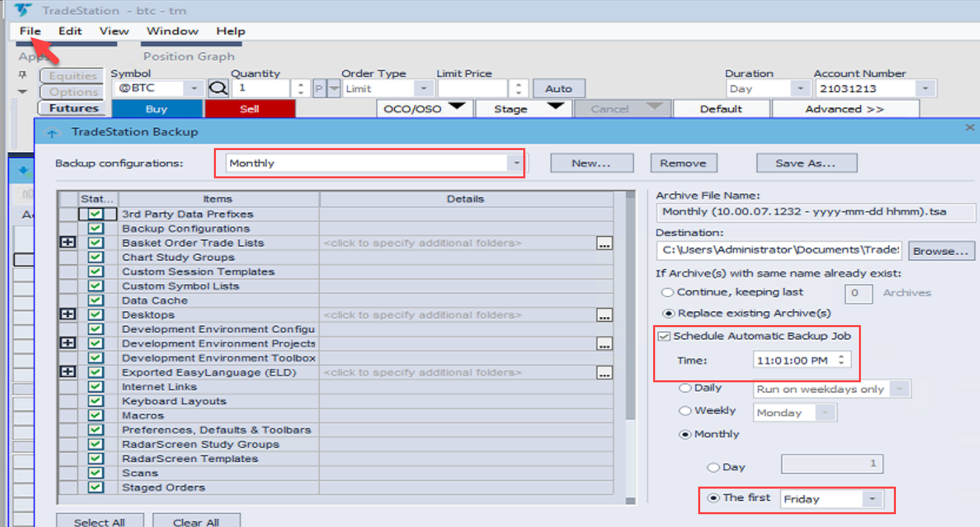This screenshot has height=527, width=980.
Task: Click the TradeStation logo icon in title bar
Action: pos(24,10)
